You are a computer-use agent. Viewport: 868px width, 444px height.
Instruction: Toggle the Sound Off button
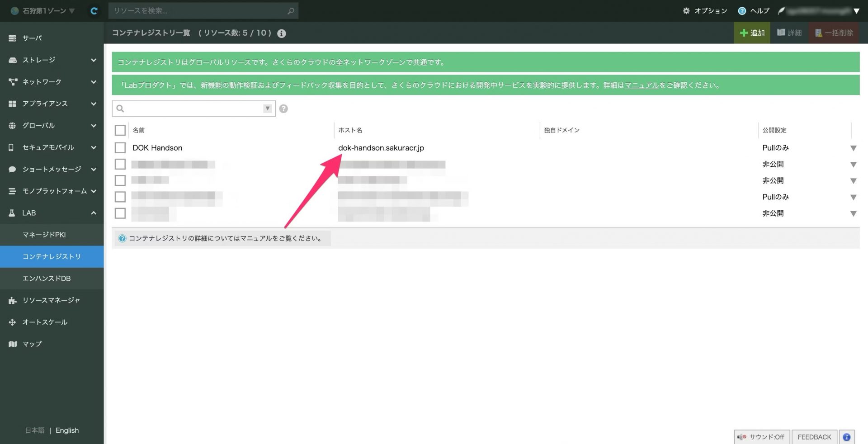pyautogui.click(x=762, y=437)
